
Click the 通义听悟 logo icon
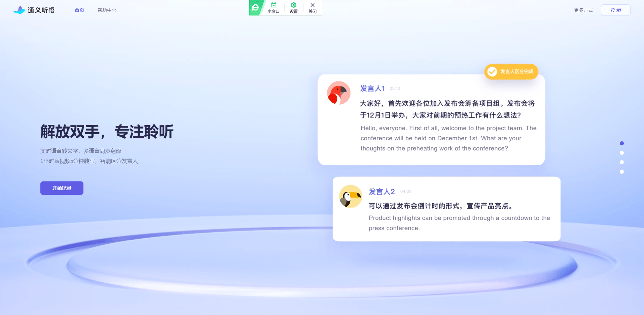(x=20, y=10)
